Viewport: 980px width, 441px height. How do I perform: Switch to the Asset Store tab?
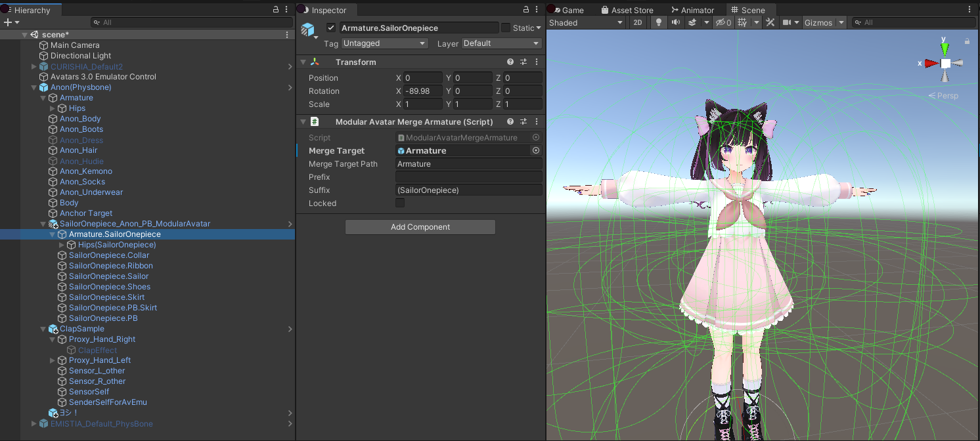point(627,10)
